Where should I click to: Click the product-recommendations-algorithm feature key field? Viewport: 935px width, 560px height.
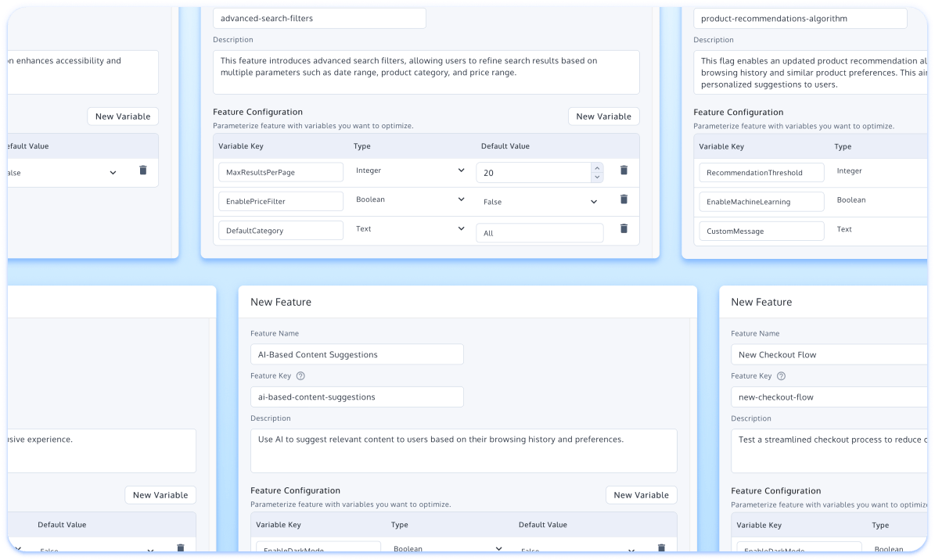800,19
